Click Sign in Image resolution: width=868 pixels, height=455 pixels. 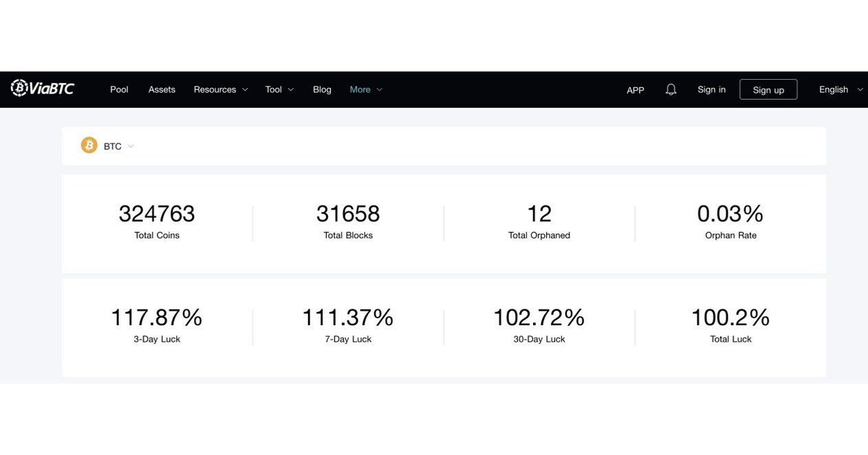712,87
